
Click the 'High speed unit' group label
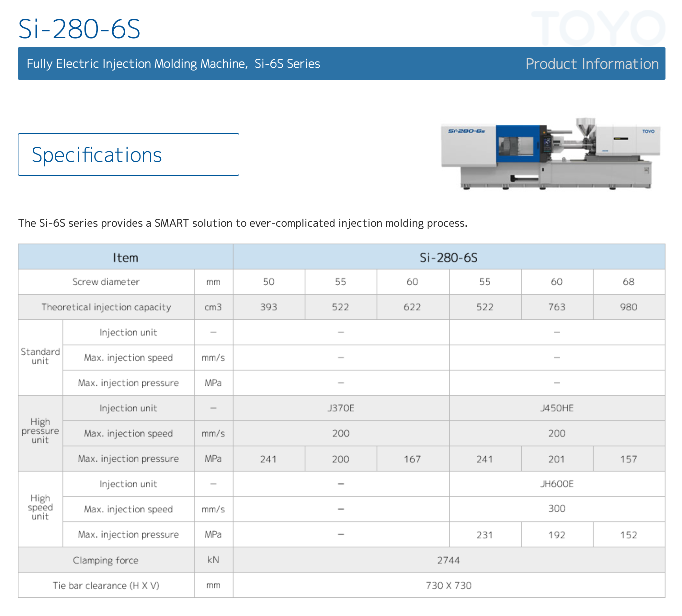pyautogui.click(x=40, y=508)
